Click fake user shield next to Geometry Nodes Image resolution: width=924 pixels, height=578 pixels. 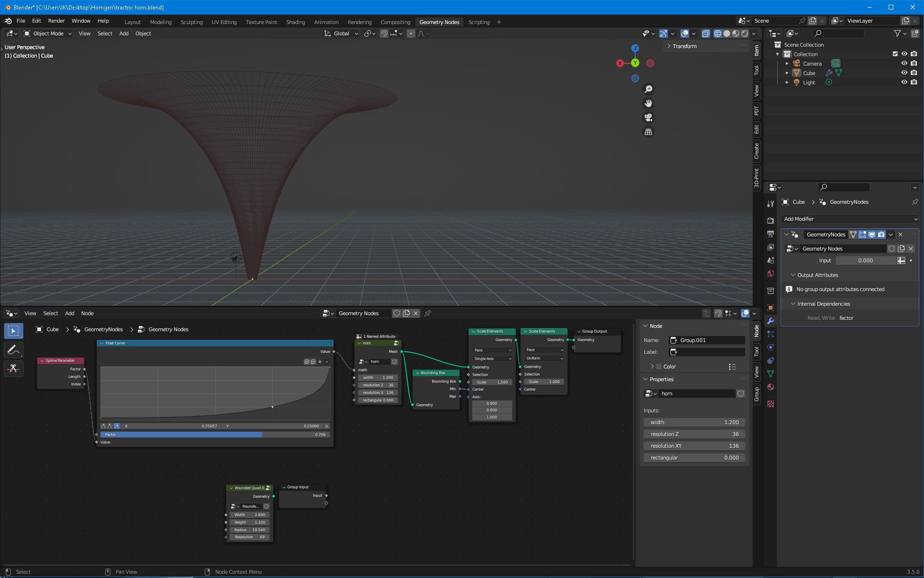click(x=397, y=313)
